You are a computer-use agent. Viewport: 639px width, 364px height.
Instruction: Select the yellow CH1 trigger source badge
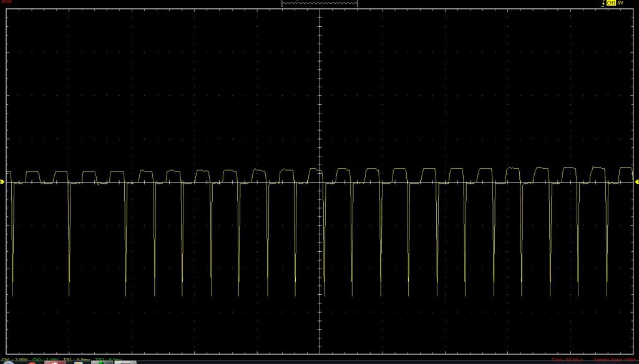pos(611,3)
